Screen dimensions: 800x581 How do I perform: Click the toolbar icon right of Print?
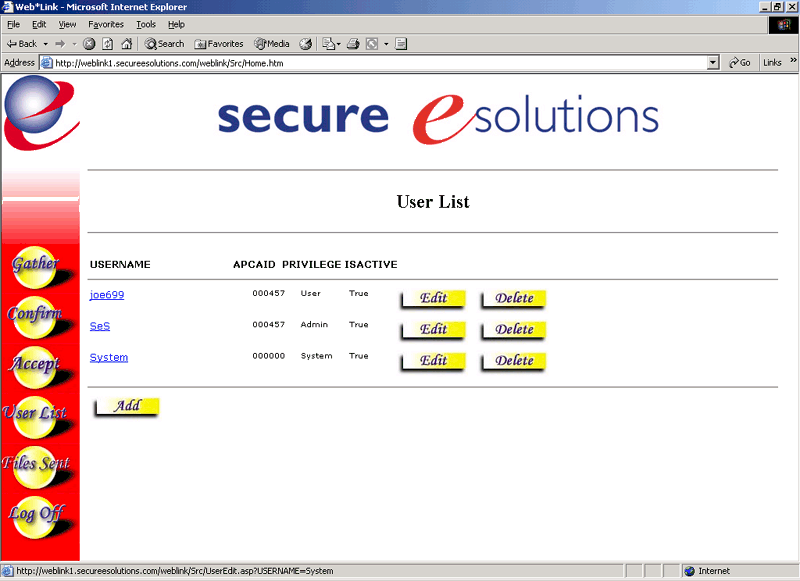(x=372, y=44)
